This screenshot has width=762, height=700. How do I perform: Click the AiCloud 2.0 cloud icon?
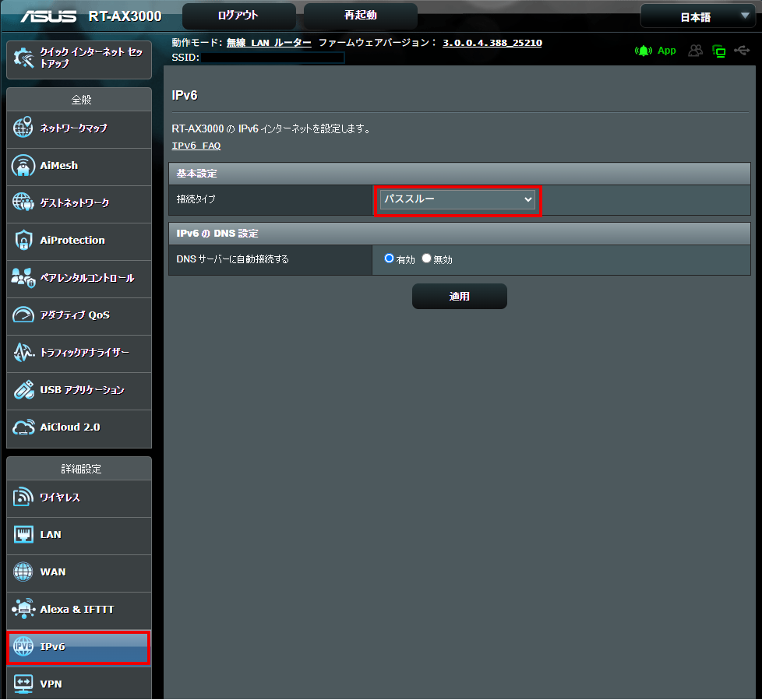tap(23, 427)
